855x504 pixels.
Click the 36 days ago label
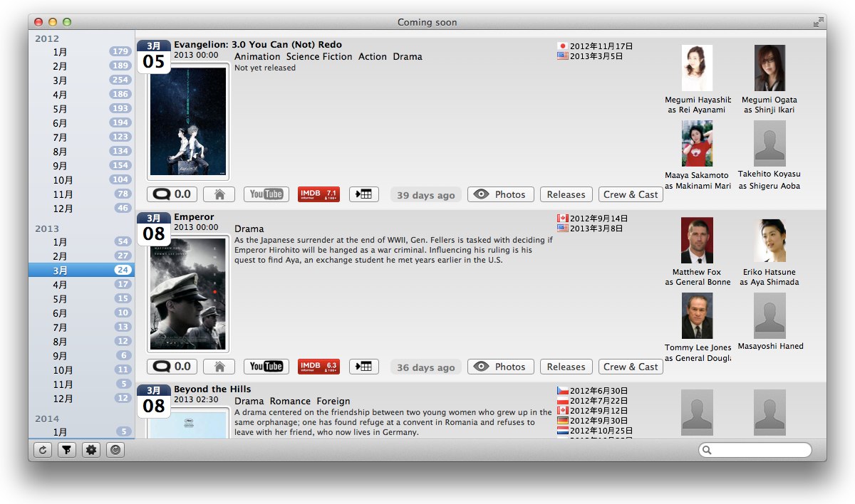[x=426, y=367]
